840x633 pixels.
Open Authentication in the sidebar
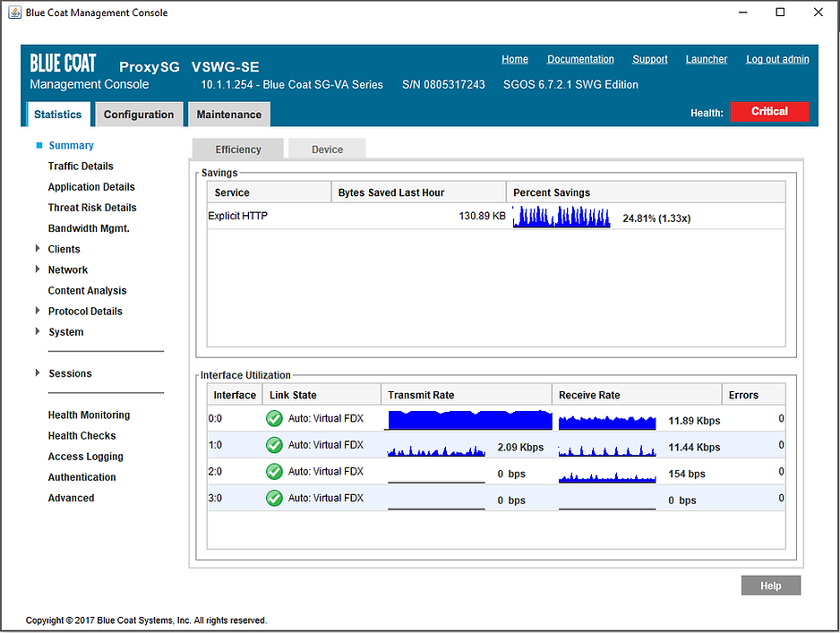pyautogui.click(x=82, y=477)
